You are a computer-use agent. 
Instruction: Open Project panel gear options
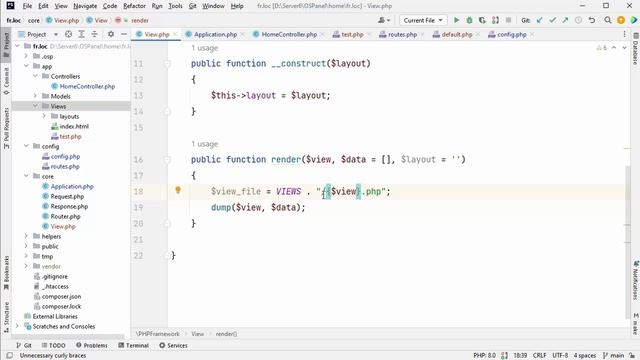pyautogui.click(x=111, y=34)
